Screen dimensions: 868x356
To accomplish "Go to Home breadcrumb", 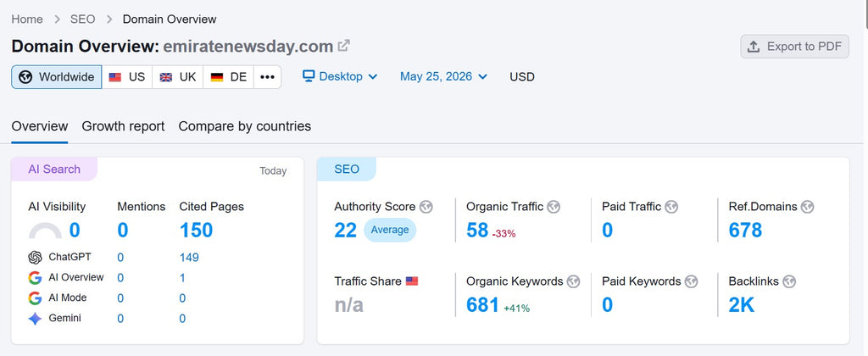I will (x=27, y=19).
